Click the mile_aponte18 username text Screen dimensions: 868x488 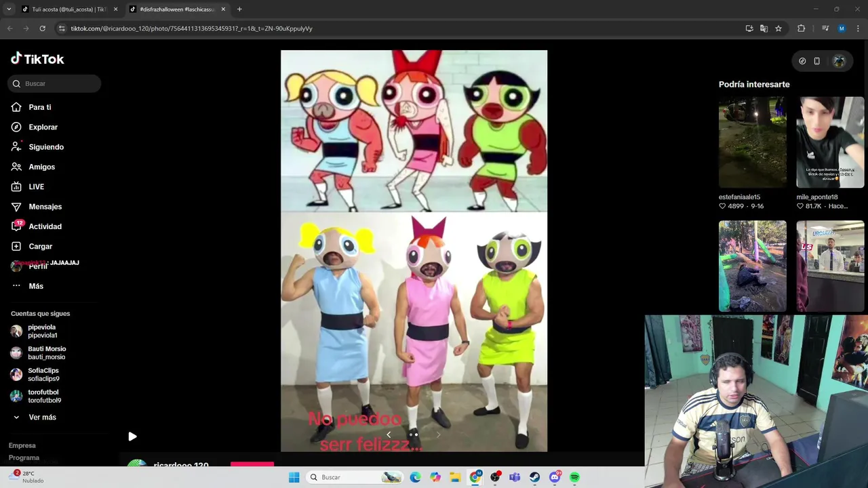tap(816, 197)
